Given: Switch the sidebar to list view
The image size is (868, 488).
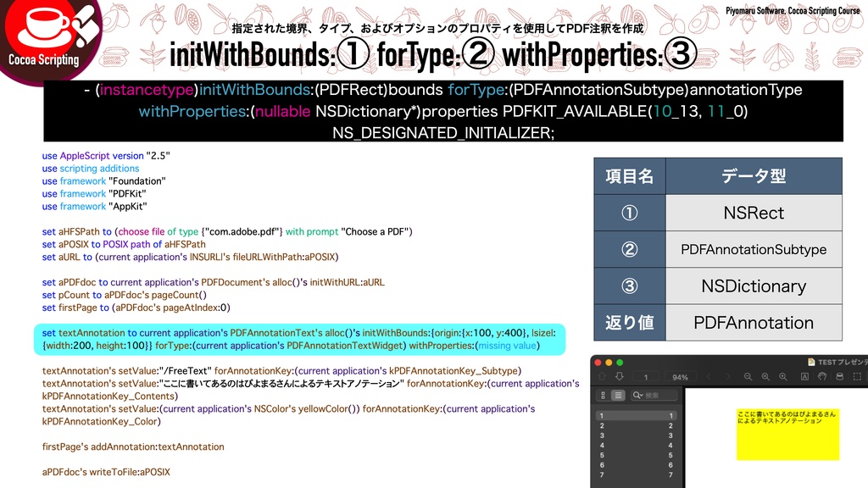Looking at the screenshot, I should (618, 395).
